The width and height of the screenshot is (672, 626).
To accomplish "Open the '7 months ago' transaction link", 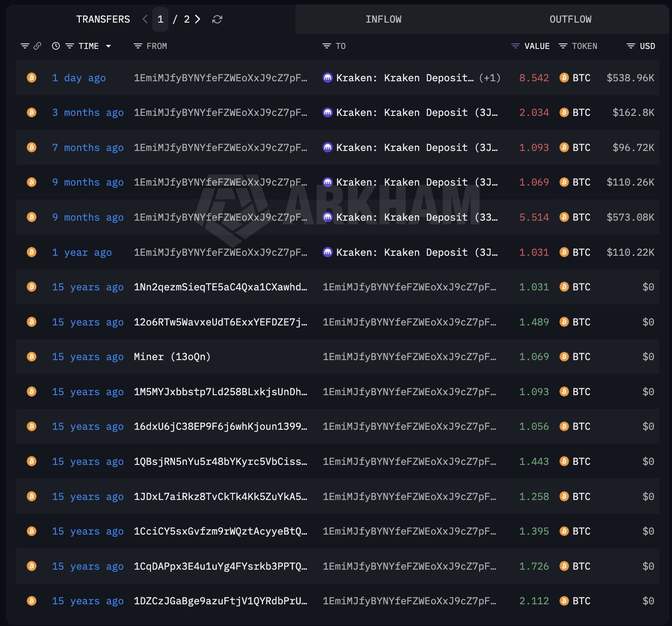I will click(88, 148).
